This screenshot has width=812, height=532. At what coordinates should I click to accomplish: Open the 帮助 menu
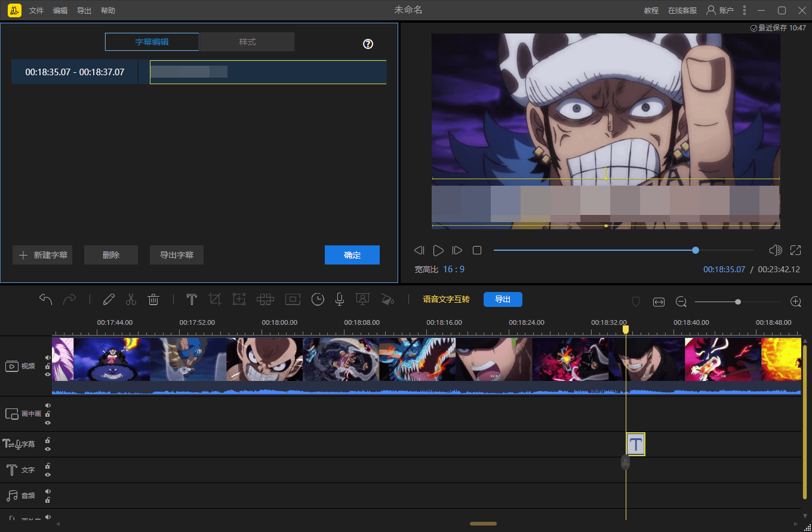point(108,10)
